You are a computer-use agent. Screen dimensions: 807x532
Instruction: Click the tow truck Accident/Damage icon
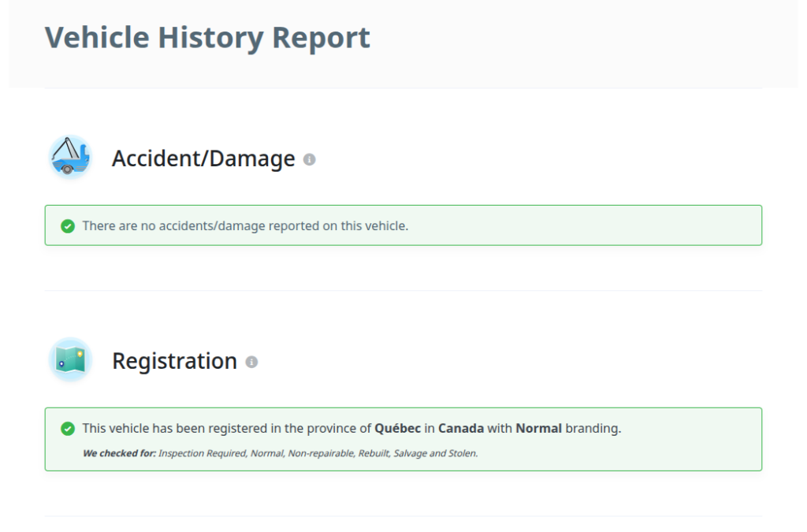point(70,158)
